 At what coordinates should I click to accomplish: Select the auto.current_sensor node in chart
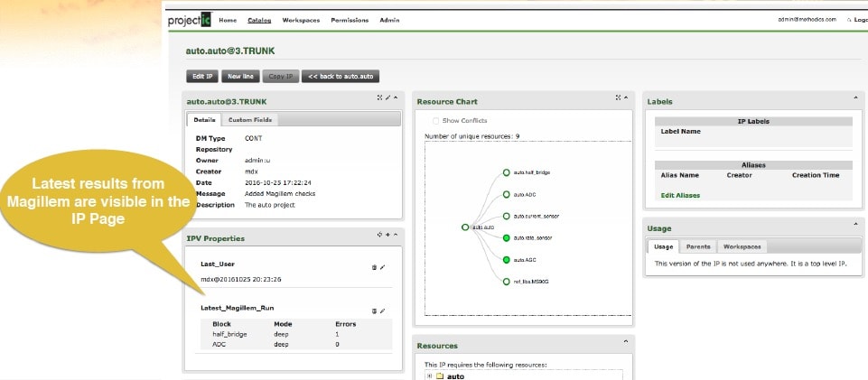click(x=506, y=216)
